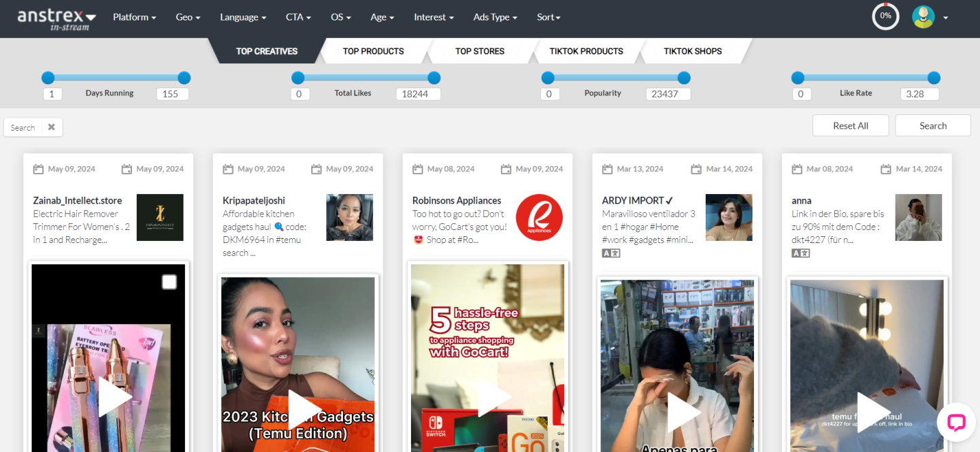Open the Interest filter dropdown

coord(434,18)
